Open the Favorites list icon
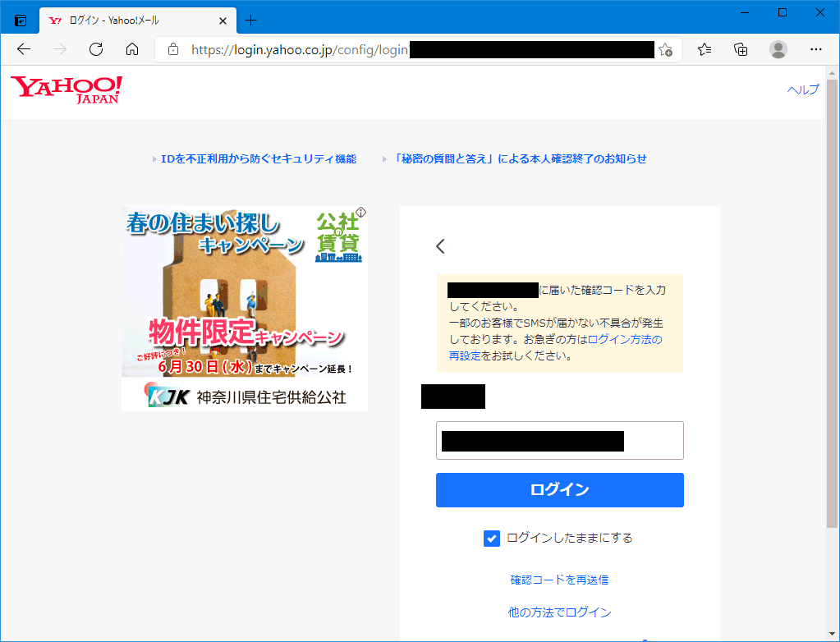This screenshot has width=840, height=642. coord(705,49)
